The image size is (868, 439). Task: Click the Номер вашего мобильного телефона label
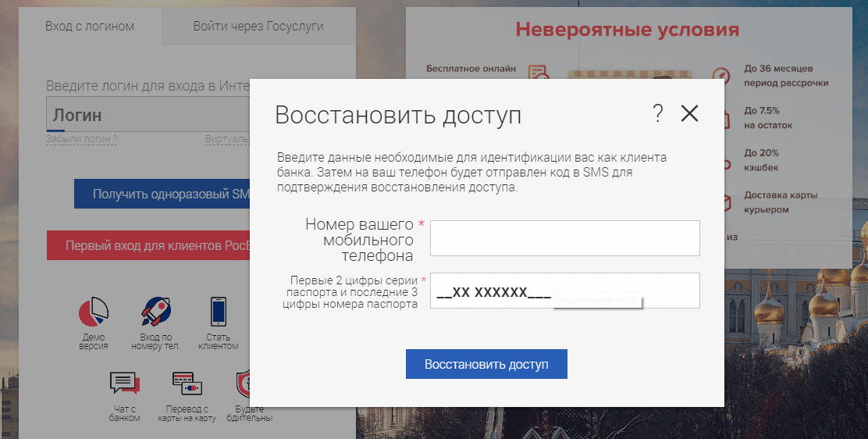tap(360, 240)
